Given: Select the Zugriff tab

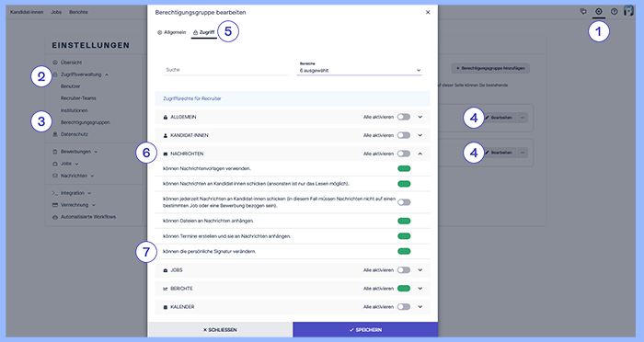Looking at the screenshot, I should pos(203,32).
